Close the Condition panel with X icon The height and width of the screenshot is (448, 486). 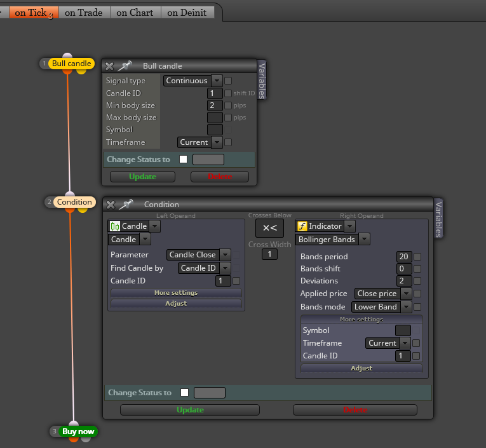(x=111, y=205)
